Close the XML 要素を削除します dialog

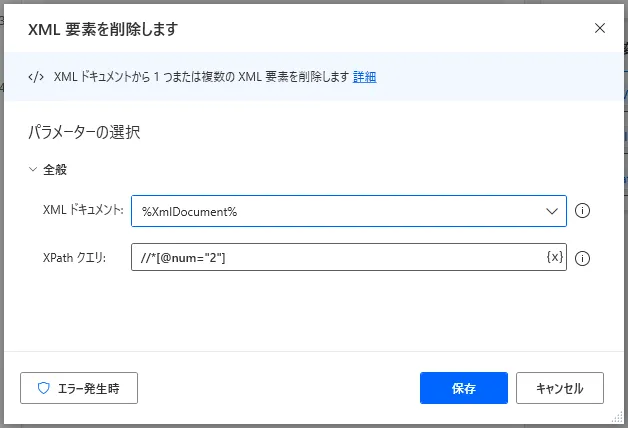[600, 28]
